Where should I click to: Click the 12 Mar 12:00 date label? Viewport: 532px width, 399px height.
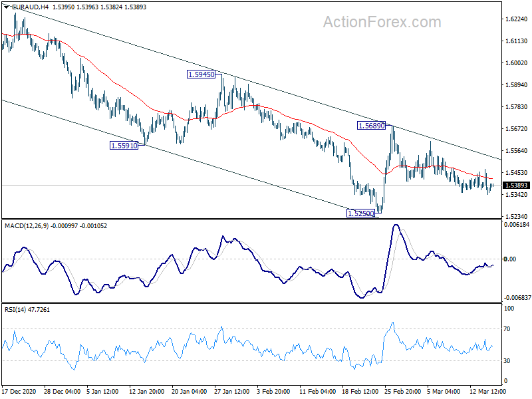click(487, 391)
